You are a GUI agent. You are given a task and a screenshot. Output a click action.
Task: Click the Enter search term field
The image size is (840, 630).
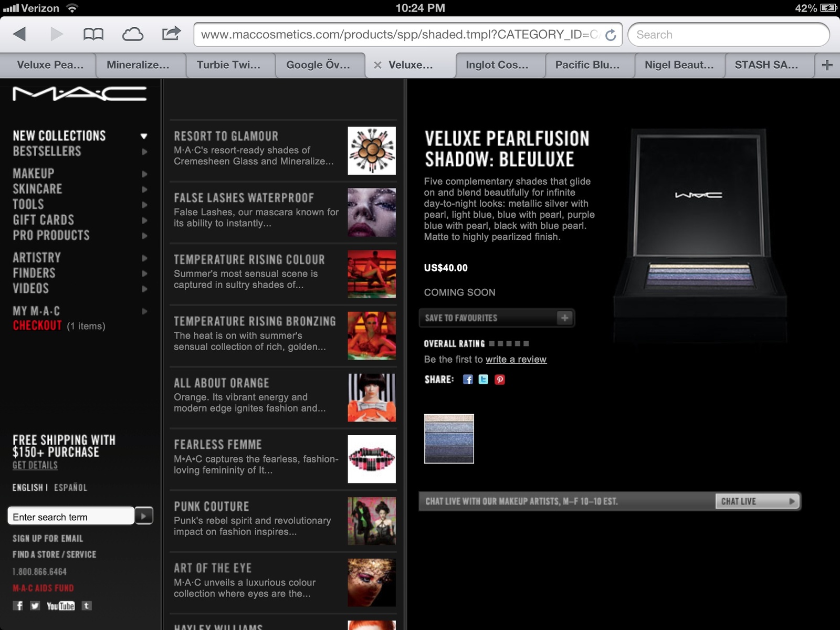click(x=71, y=517)
